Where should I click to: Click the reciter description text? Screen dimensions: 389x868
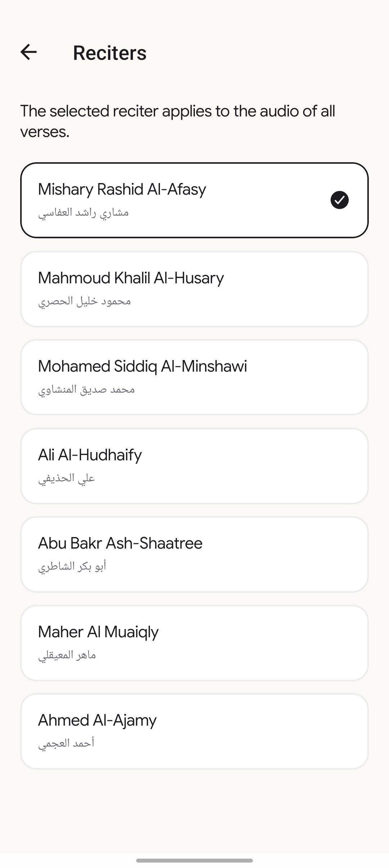coord(178,121)
